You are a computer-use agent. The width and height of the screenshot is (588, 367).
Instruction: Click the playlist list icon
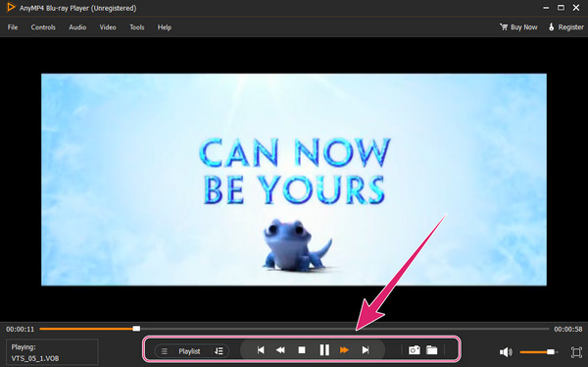[165, 351]
